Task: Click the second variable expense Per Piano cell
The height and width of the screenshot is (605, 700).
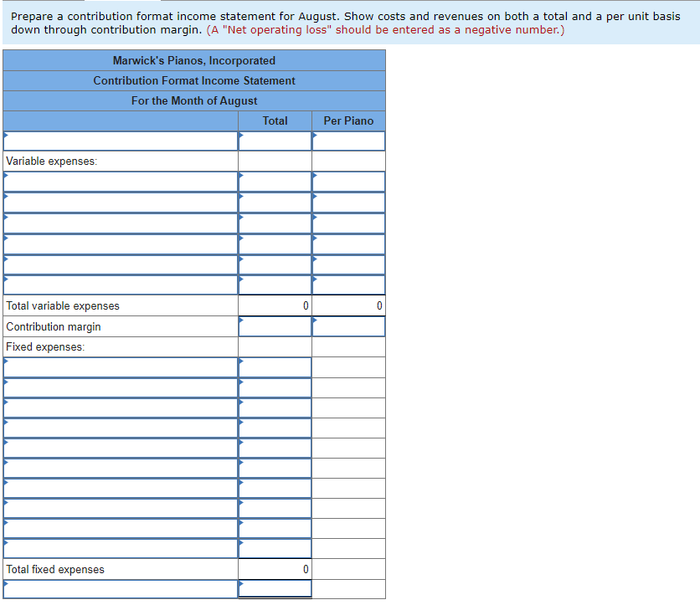Action: tap(348, 203)
